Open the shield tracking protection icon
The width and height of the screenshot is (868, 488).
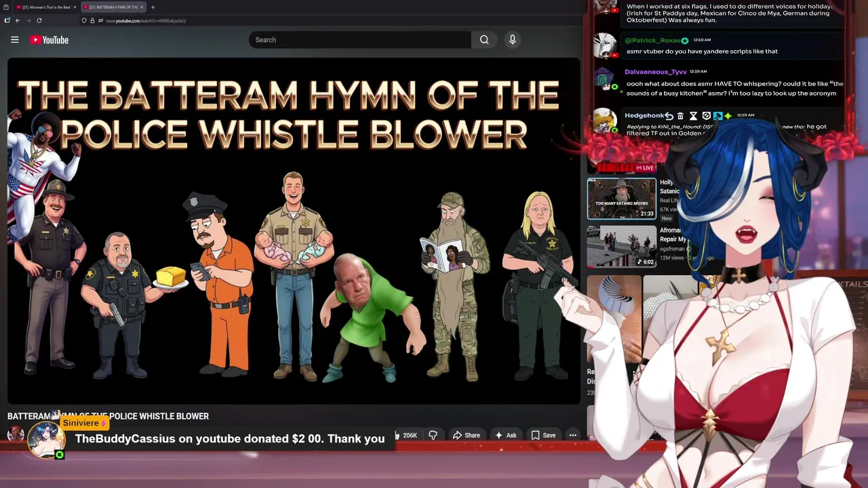point(84,21)
